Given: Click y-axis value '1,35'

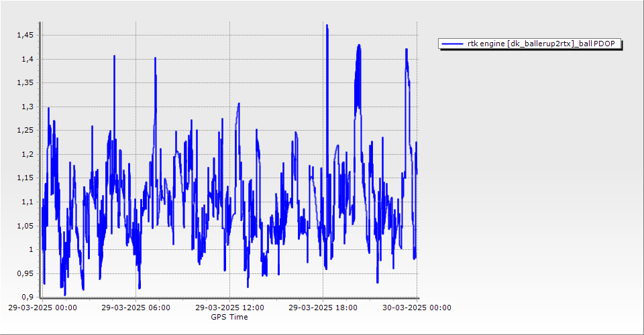Looking at the screenshot, I should pyautogui.click(x=25, y=83).
